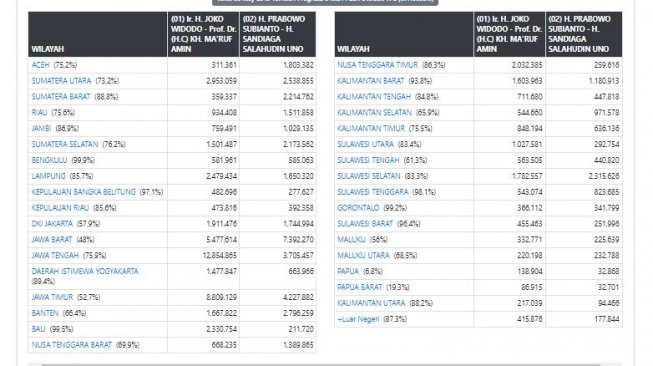Image resolution: width=653 pixels, height=366 pixels.
Task: Select value 1.803.382 in Aceh row
Action: 298,65
